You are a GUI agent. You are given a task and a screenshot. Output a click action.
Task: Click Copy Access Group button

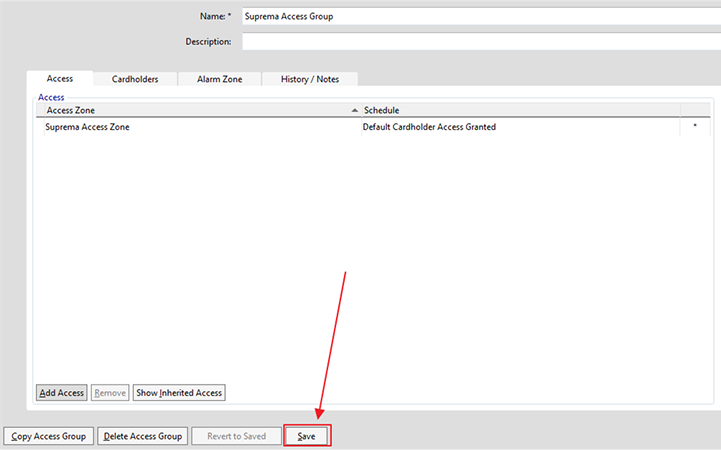[x=49, y=436]
